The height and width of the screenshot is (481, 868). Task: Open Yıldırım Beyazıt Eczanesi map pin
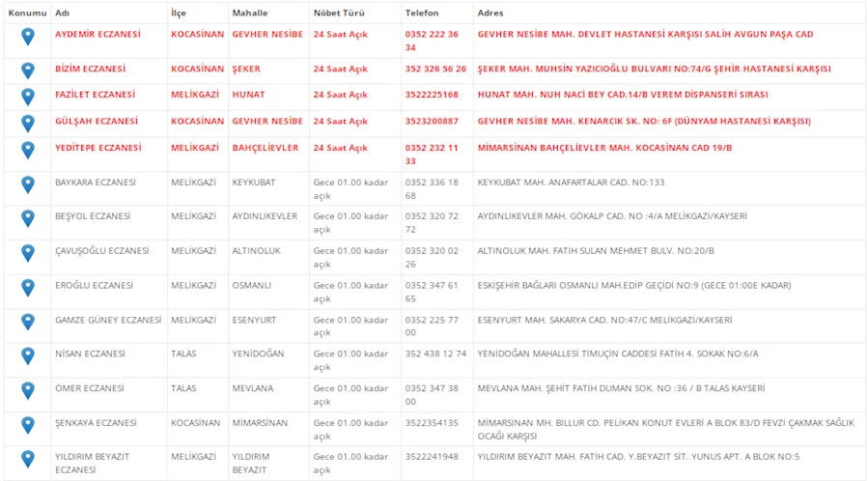coord(28,460)
